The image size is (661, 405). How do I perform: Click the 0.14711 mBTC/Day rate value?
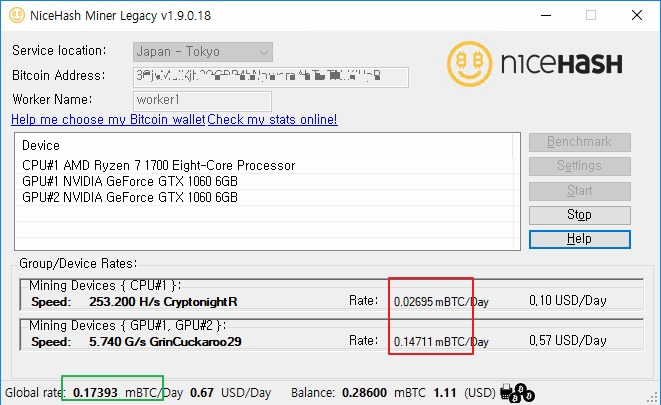[441, 342]
